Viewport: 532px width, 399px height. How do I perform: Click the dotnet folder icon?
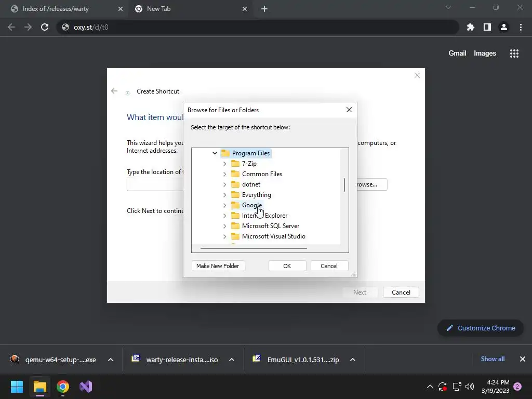tap(235, 184)
